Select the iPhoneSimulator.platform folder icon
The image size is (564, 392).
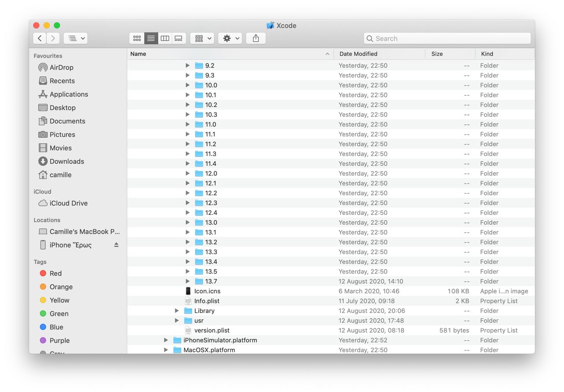[x=177, y=340]
